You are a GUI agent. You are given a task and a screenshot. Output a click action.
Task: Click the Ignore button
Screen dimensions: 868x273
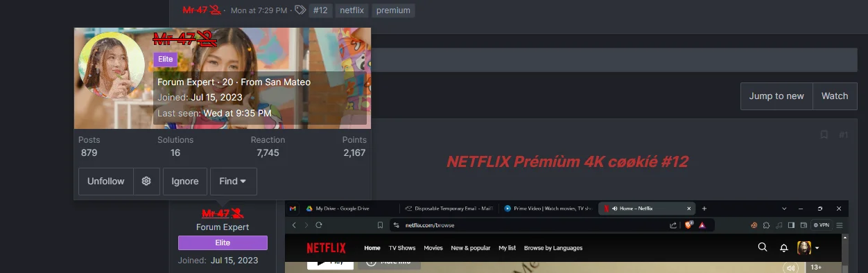click(x=185, y=182)
